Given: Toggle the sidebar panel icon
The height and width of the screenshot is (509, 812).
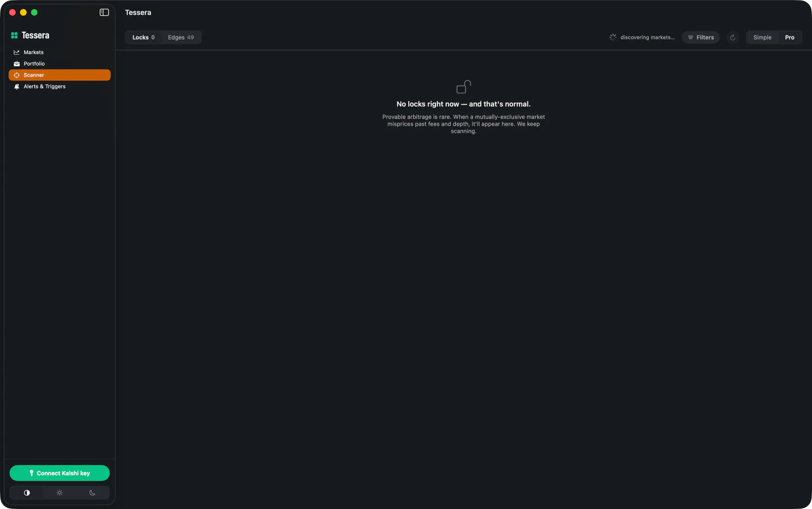Looking at the screenshot, I should click(x=104, y=13).
